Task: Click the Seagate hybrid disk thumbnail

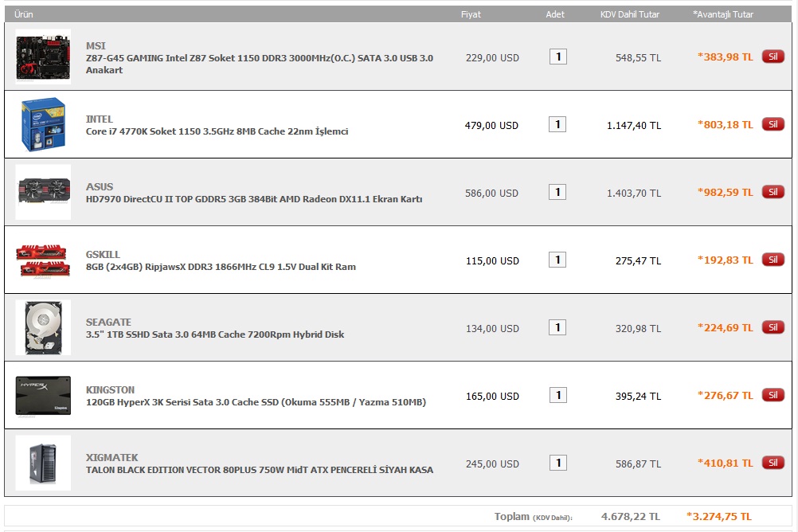Action: point(43,327)
